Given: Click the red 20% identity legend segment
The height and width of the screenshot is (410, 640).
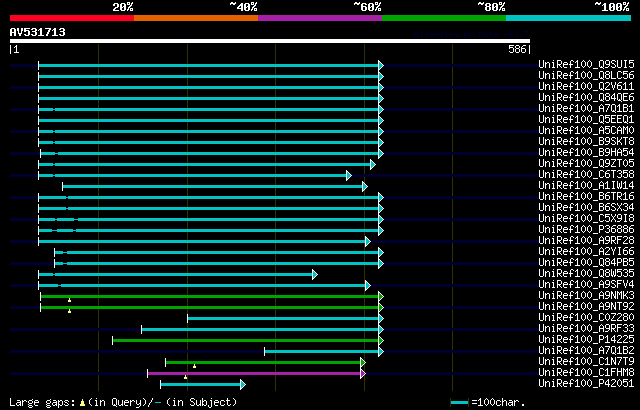Looking at the screenshot, I should click(x=72, y=18).
